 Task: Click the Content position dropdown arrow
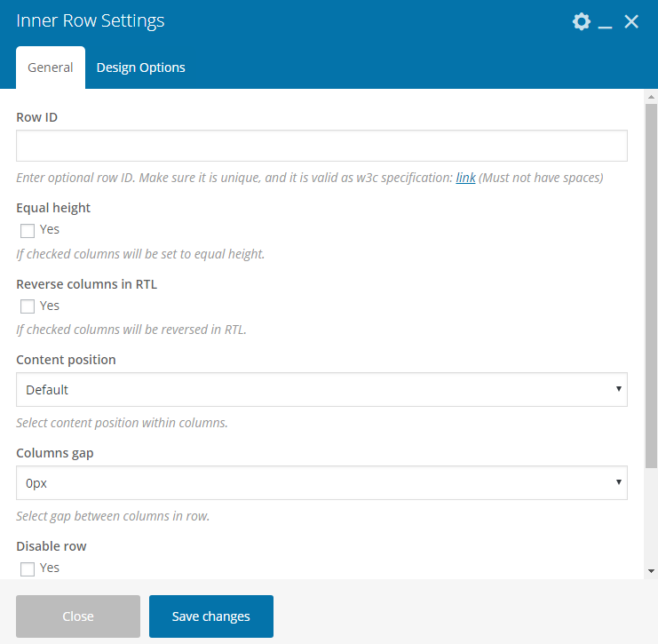tap(619, 389)
